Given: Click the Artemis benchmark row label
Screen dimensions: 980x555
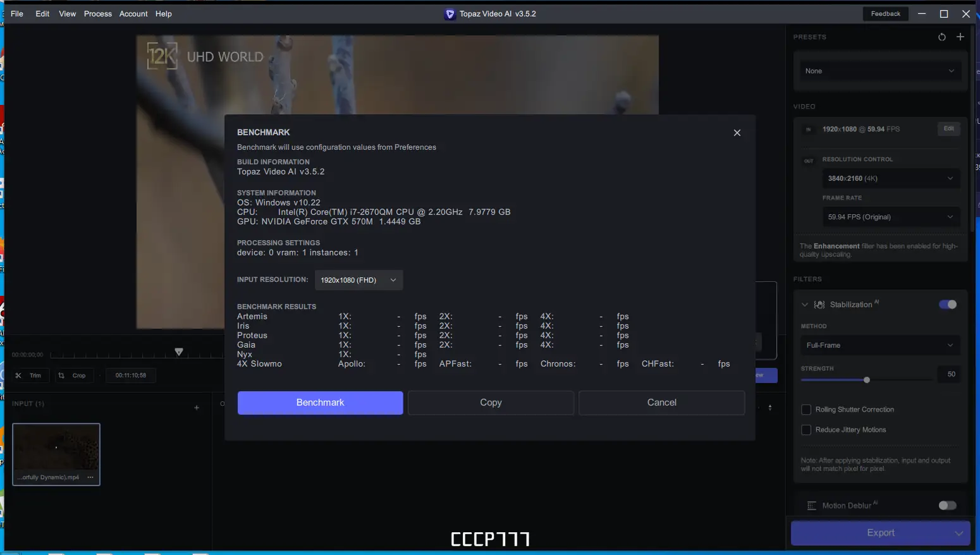Looking at the screenshot, I should (252, 317).
